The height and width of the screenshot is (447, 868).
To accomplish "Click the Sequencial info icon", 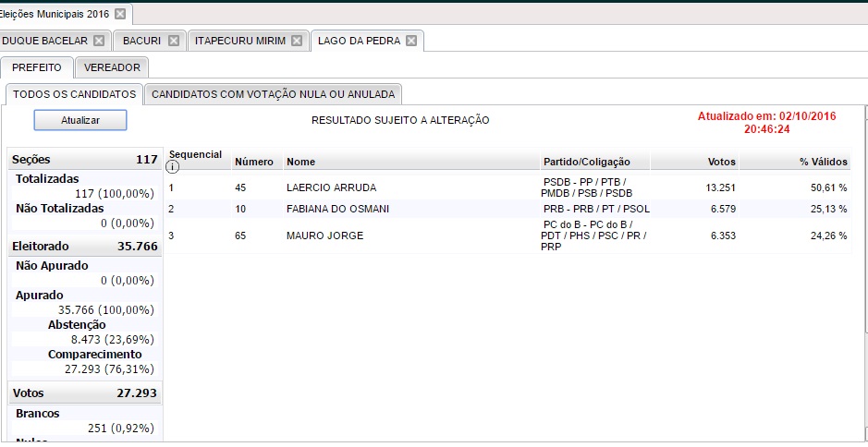I will pos(172,167).
